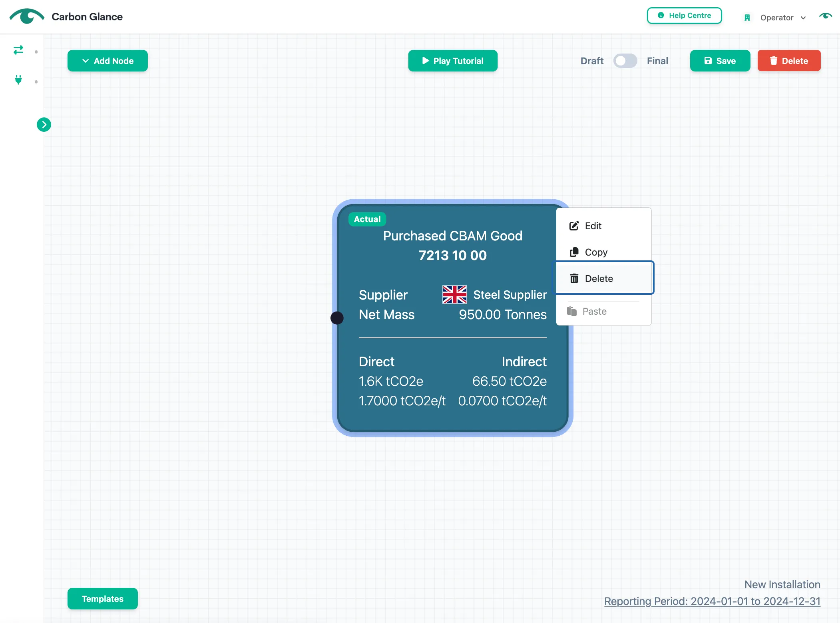Click the Indirect 66.50 tCO2e value

pos(509,381)
